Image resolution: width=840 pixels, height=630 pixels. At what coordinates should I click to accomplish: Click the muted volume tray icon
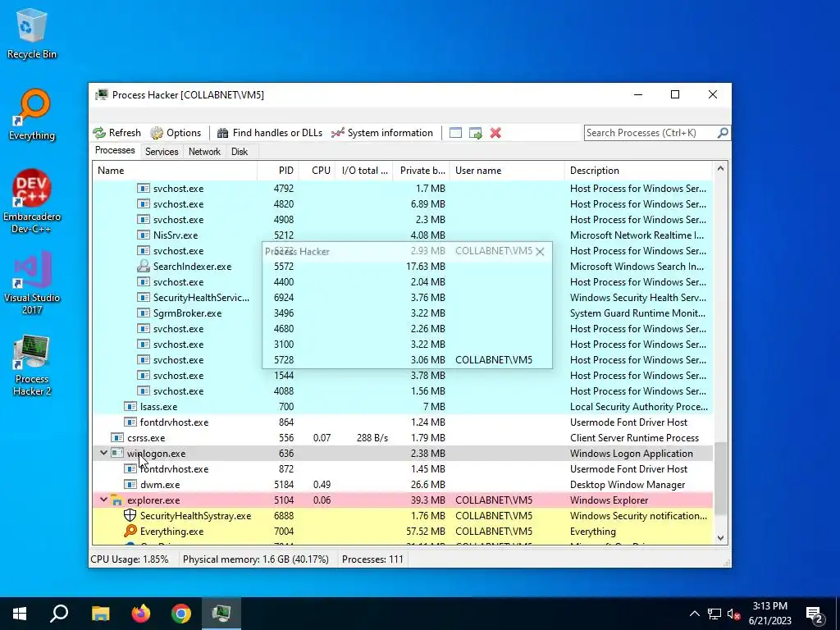pos(734,614)
